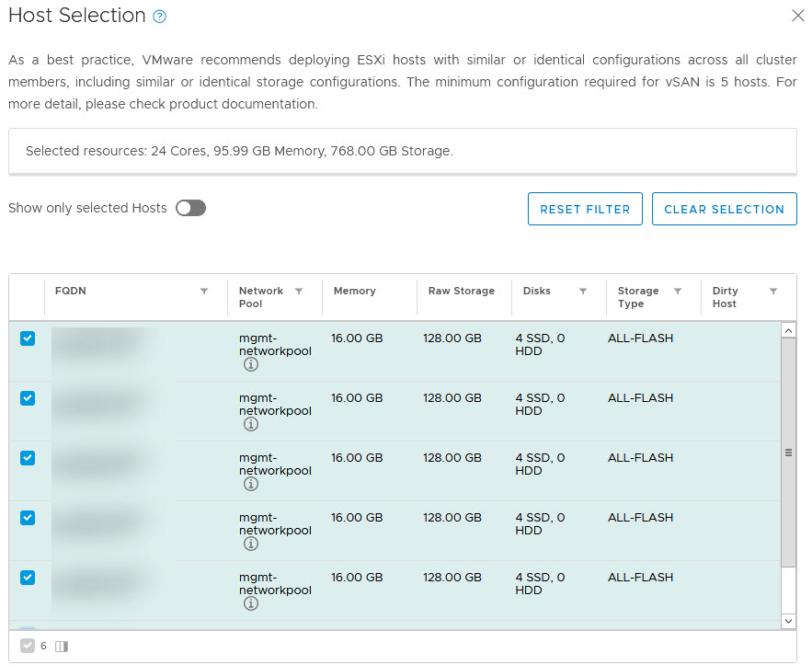Click info icon under third host's network pool

point(250,485)
